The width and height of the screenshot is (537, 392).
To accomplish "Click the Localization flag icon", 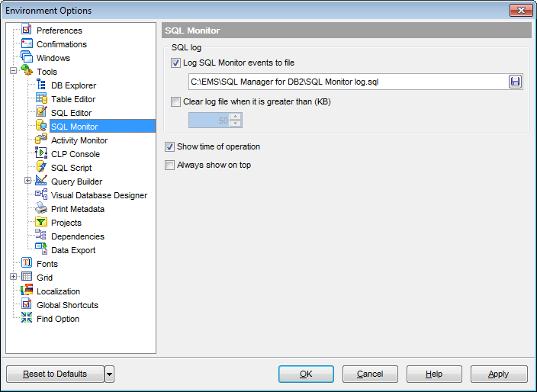I will pyautogui.click(x=27, y=291).
